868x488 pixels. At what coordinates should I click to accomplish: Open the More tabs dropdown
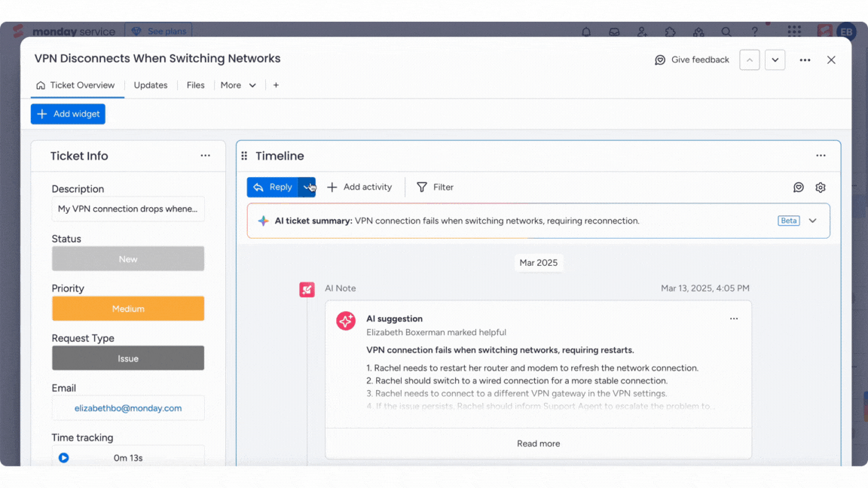(x=238, y=85)
